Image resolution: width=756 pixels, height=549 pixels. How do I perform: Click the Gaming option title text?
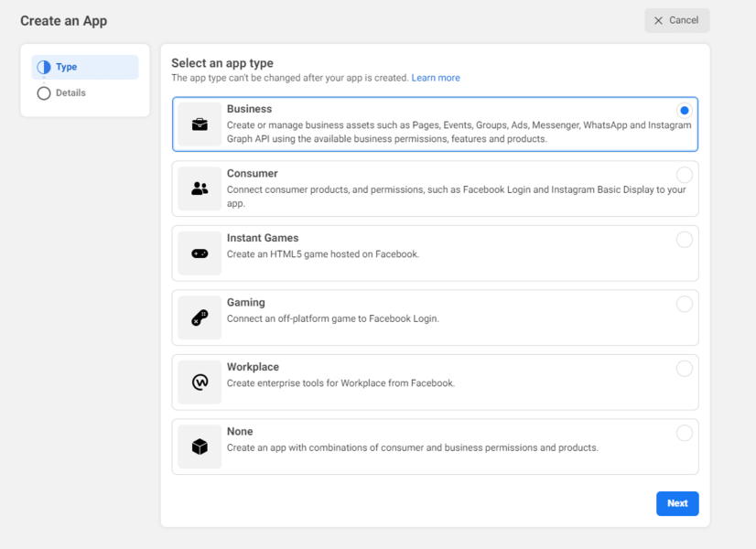pyautogui.click(x=246, y=303)
